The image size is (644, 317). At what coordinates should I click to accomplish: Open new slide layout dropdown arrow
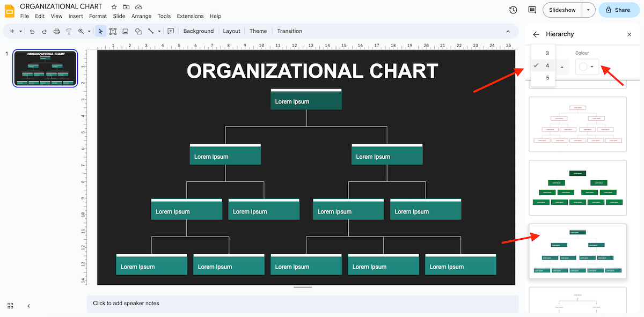[20, 31]
